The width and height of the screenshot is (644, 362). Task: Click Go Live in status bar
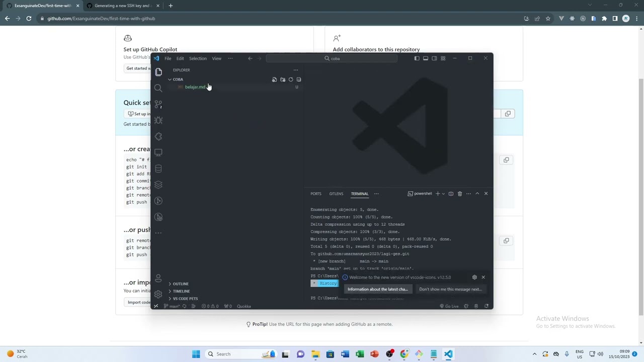449,306
